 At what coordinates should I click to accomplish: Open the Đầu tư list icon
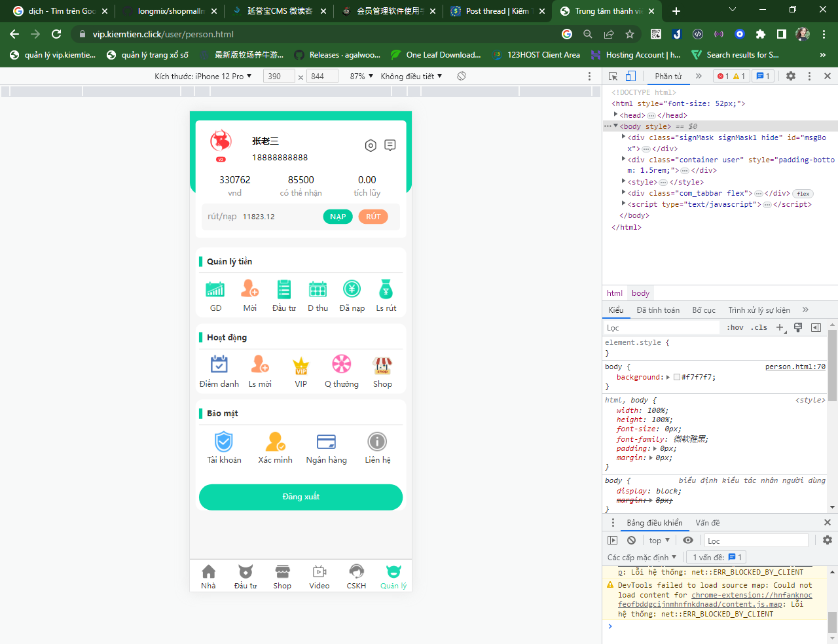tap(284, 289)
